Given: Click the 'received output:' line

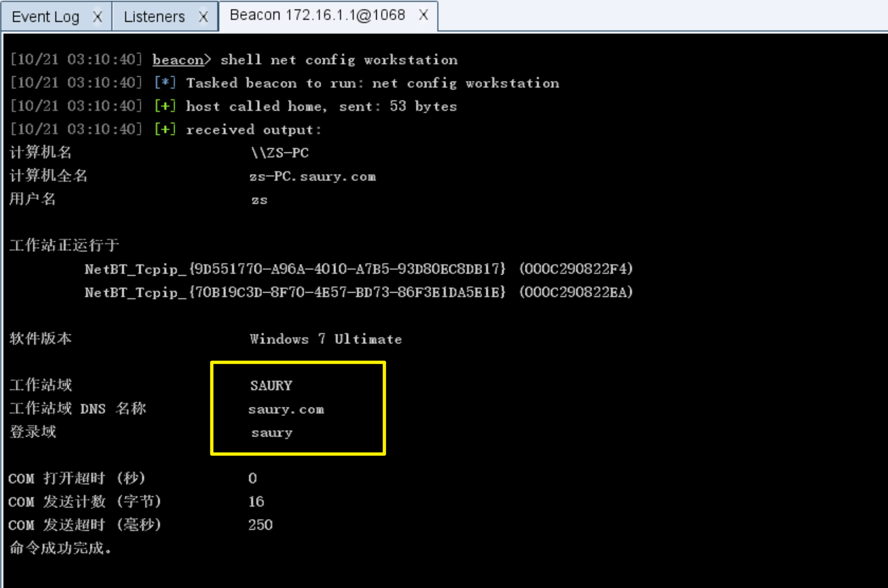Looking at the screenshot, I should [x=254, y=129].
